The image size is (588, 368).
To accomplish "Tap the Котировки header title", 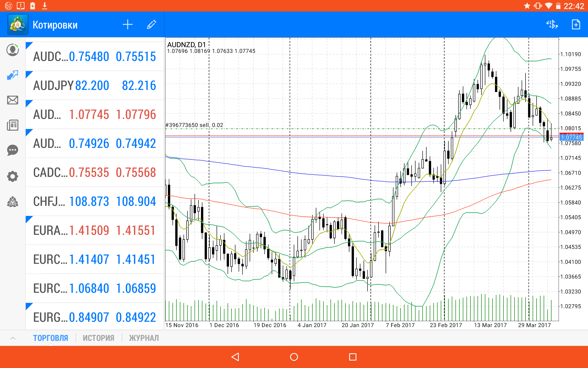I will [55, 25].
